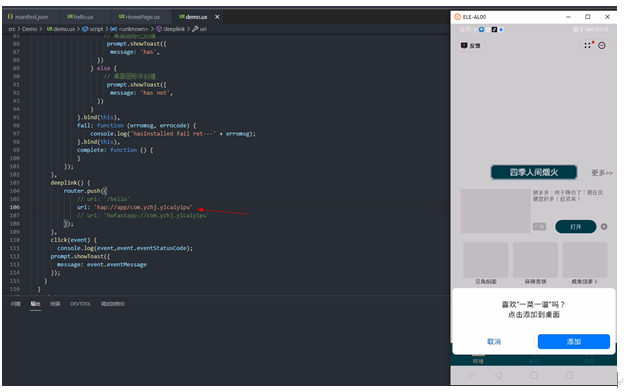Open the HomePage.ux editor tab
The width and height of the screenshot is (624, 392).
139,17
